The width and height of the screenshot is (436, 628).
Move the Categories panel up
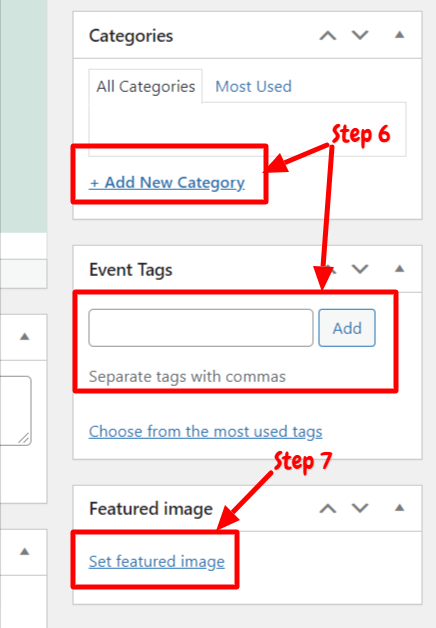328,36
